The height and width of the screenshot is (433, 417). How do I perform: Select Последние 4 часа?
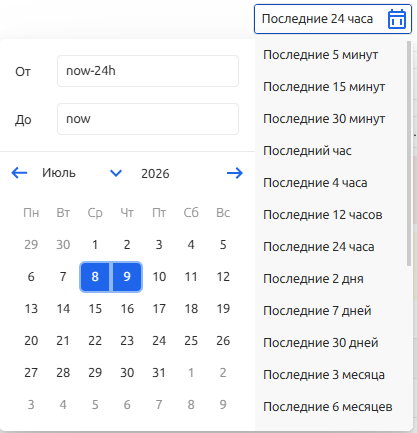pos(315,183)
